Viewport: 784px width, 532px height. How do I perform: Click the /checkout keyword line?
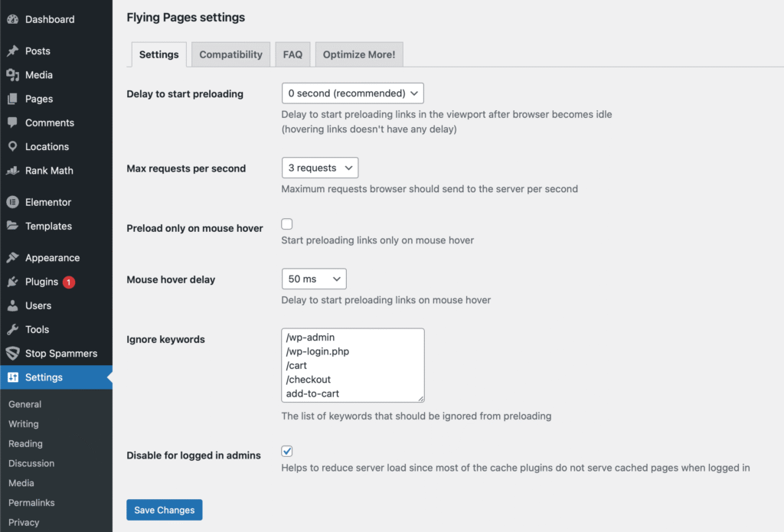pyautogui.click(x=308, y=380)
